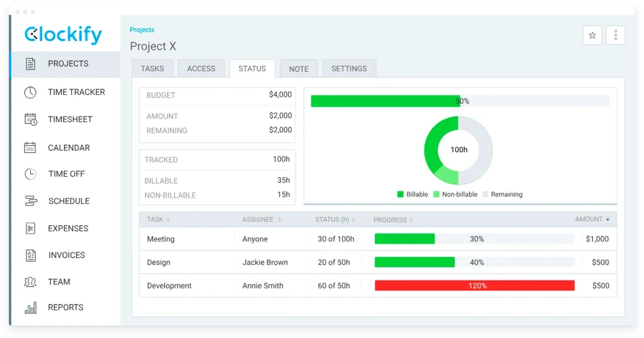The image size is (644, 338).
Task: Open the Settings tab
Action: pos(349,69)
